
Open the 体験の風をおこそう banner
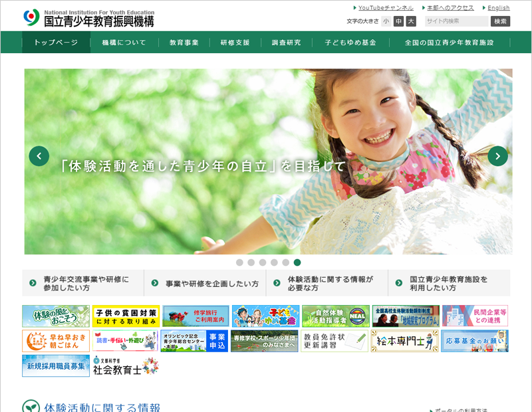(56, 316)
